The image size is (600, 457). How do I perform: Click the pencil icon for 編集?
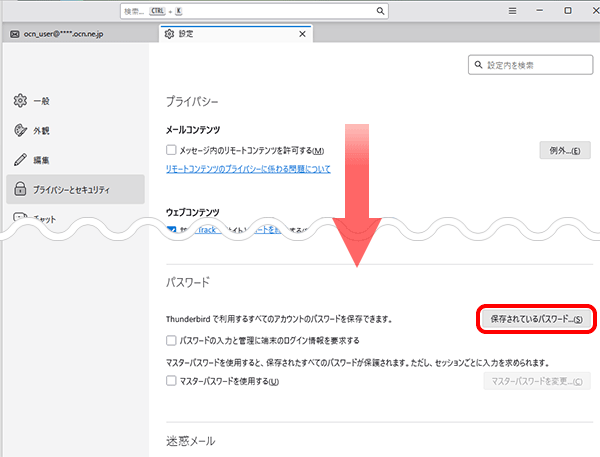click(x=20, y=160)
